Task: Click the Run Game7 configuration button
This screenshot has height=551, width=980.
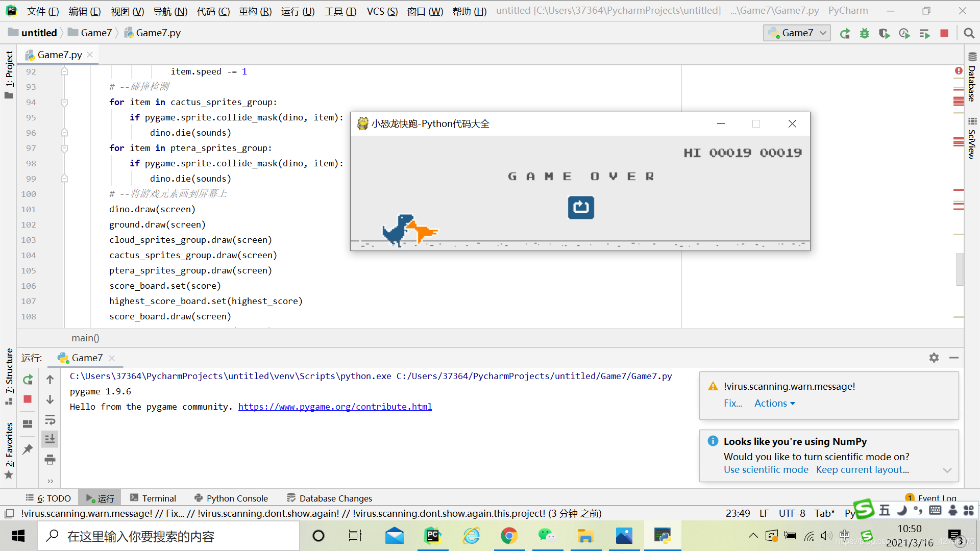Action: pos(846,32)
